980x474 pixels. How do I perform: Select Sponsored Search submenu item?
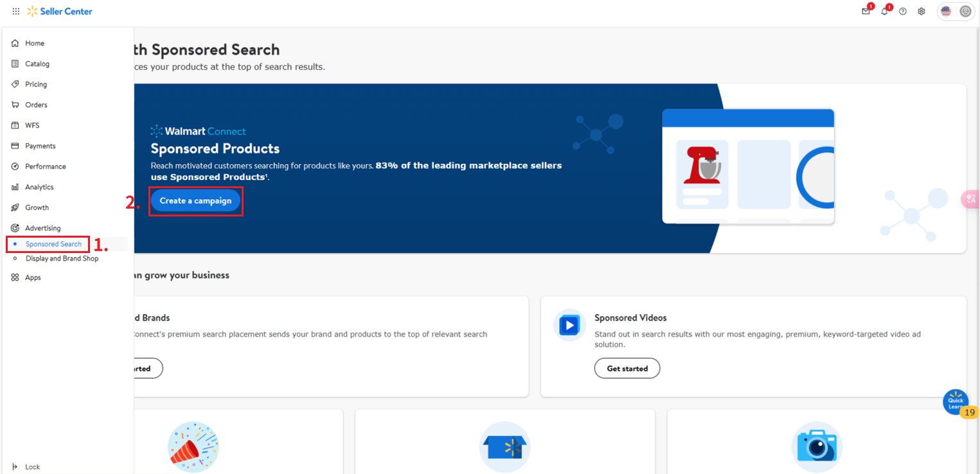click(53, 244)
